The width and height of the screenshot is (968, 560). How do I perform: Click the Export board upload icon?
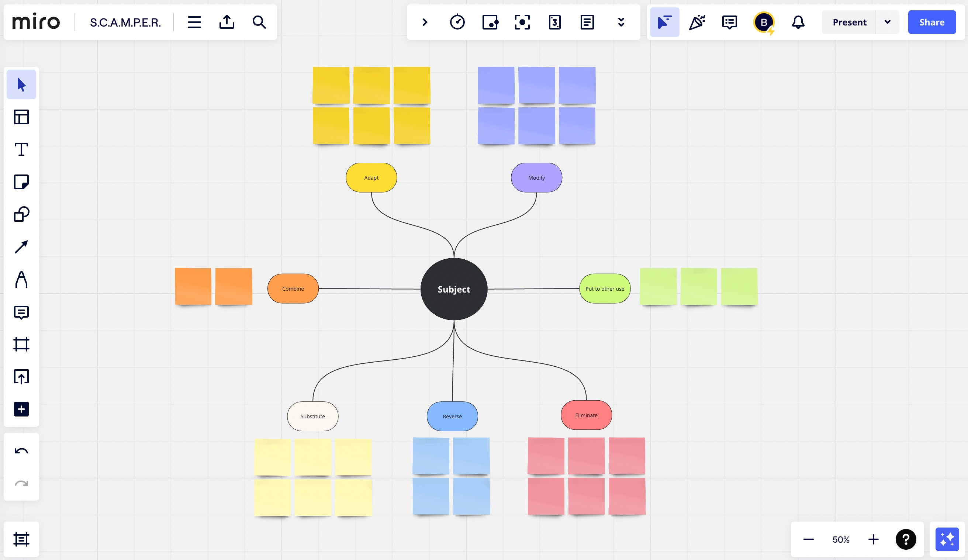pyautogui.click(x=227, y=22)
